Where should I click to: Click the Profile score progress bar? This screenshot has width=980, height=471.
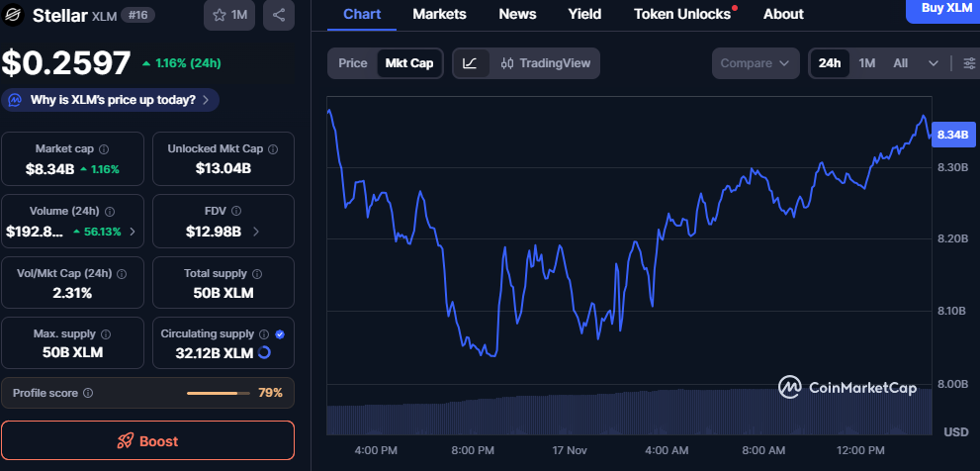click(218, 393)
